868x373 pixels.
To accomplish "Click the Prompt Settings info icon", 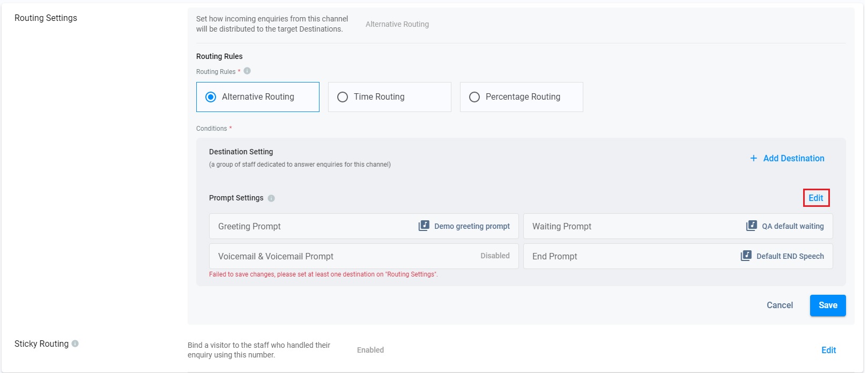I will 271,198.
